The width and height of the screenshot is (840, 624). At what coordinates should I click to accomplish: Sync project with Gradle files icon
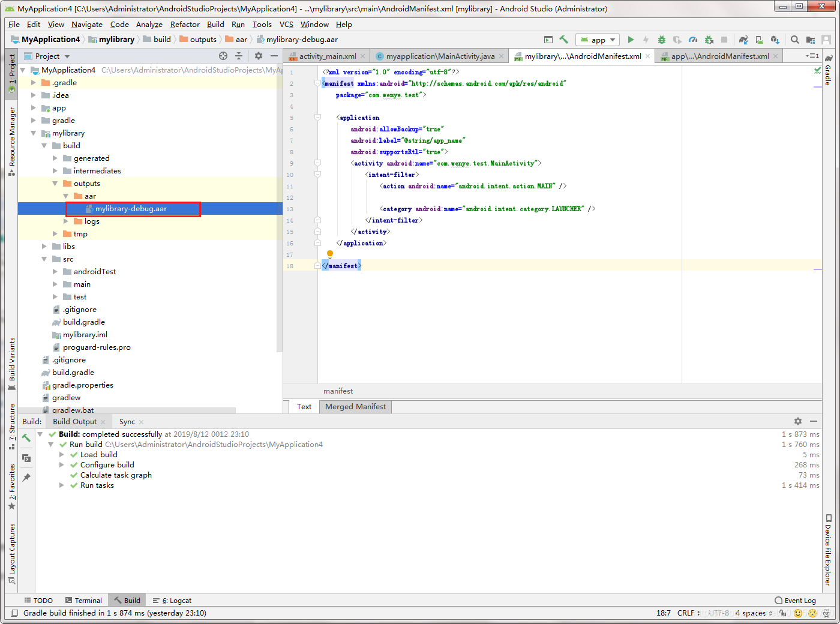coord(743,40)
